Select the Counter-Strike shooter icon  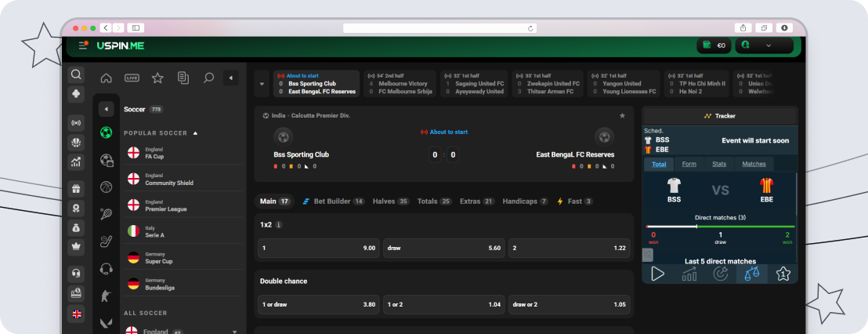(107, 296)
